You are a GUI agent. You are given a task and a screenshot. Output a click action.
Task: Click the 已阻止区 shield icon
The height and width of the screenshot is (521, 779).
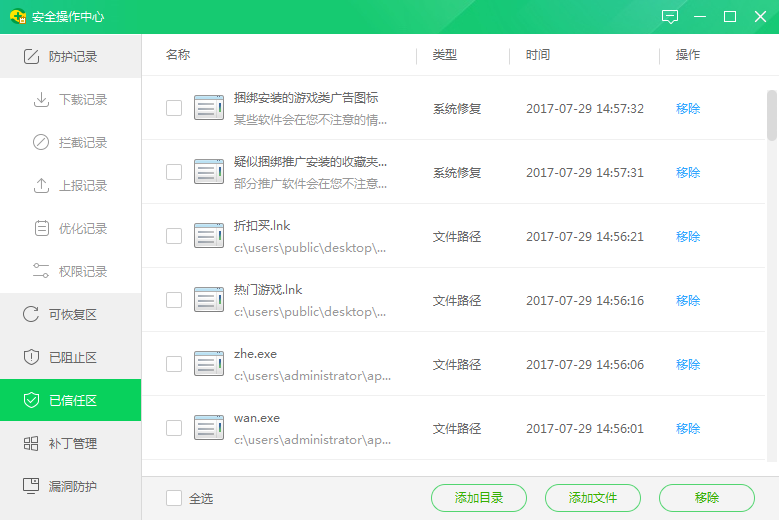tap(31, 357)
